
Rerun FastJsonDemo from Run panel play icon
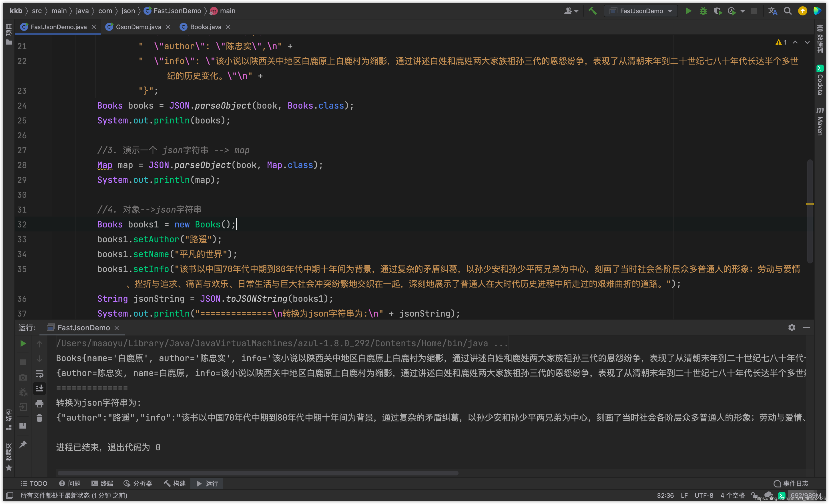point(23,344)
